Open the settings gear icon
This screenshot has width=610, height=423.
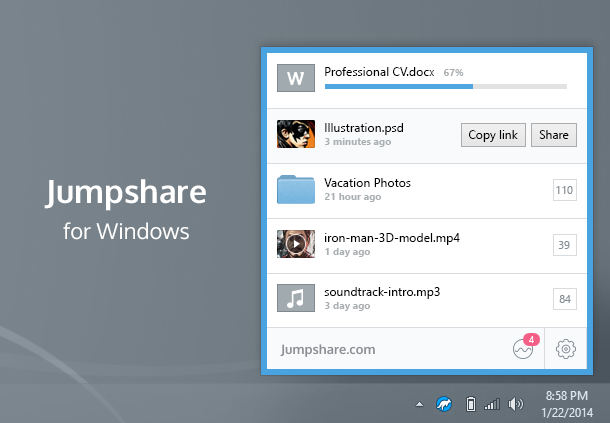point(566,349)
